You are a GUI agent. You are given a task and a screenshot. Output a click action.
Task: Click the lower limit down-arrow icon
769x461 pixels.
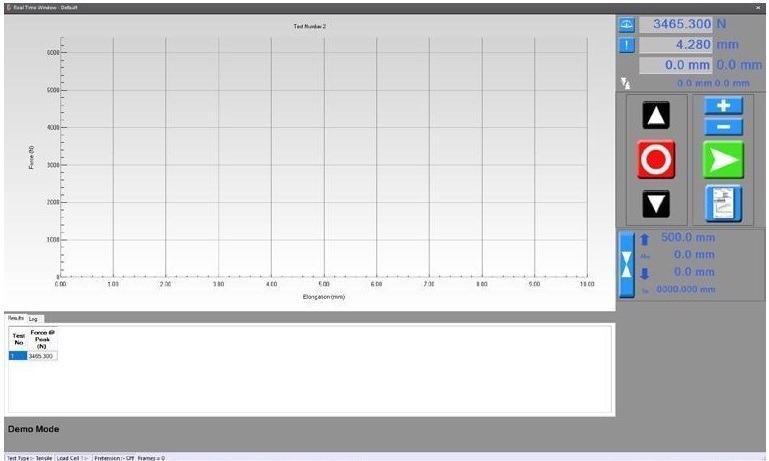(x=644, y=274)
